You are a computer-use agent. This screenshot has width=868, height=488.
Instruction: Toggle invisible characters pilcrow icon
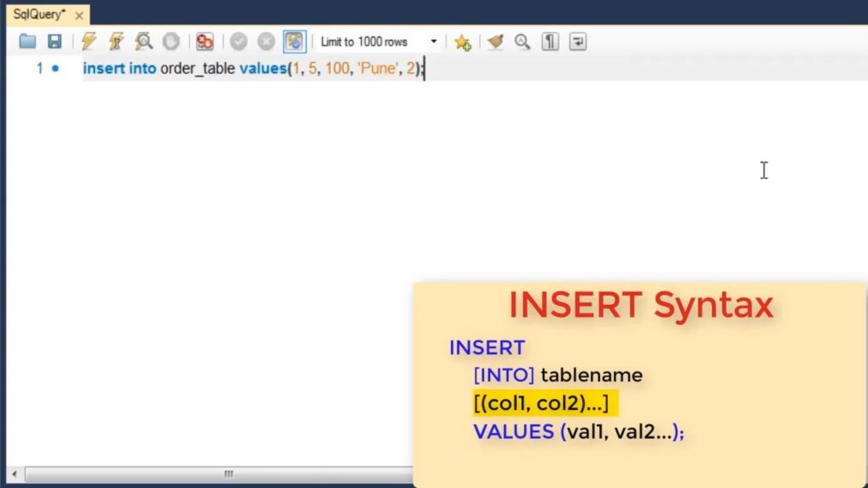[549, 42]
